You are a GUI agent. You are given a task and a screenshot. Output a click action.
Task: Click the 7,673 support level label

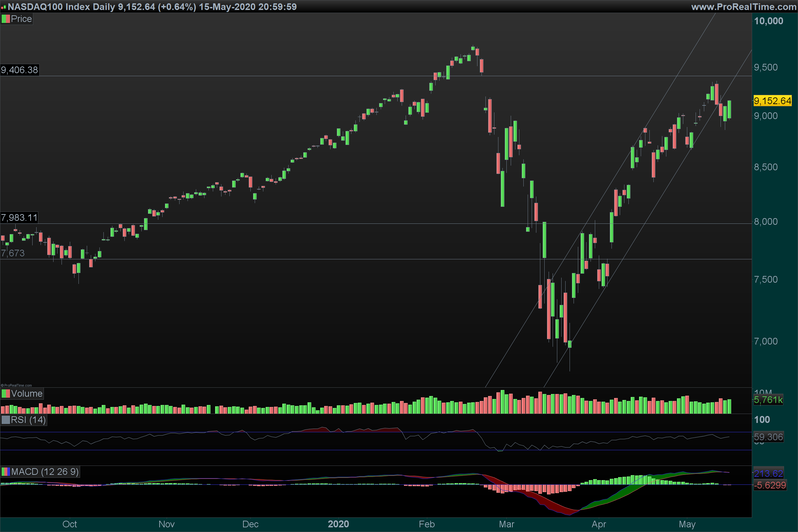13,253
